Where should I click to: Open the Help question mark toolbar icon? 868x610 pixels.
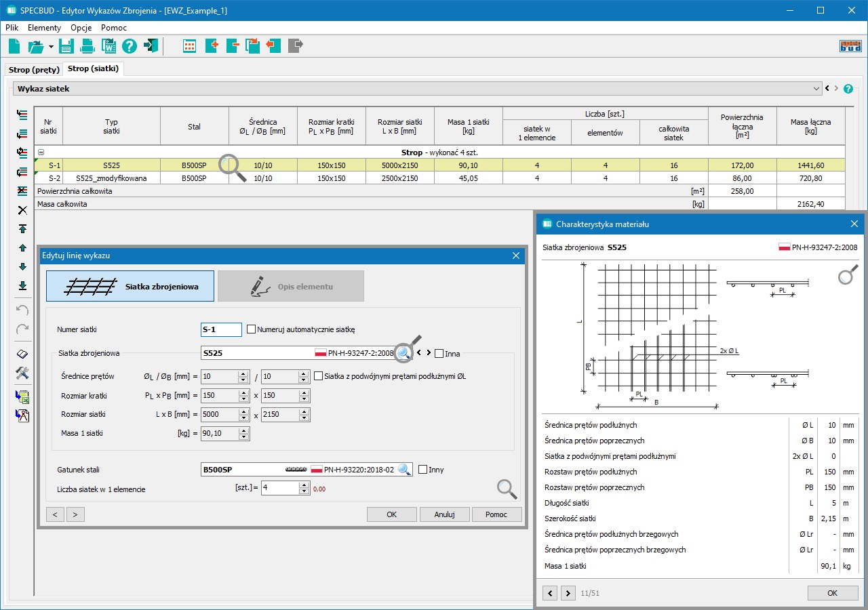coord(130,46)
